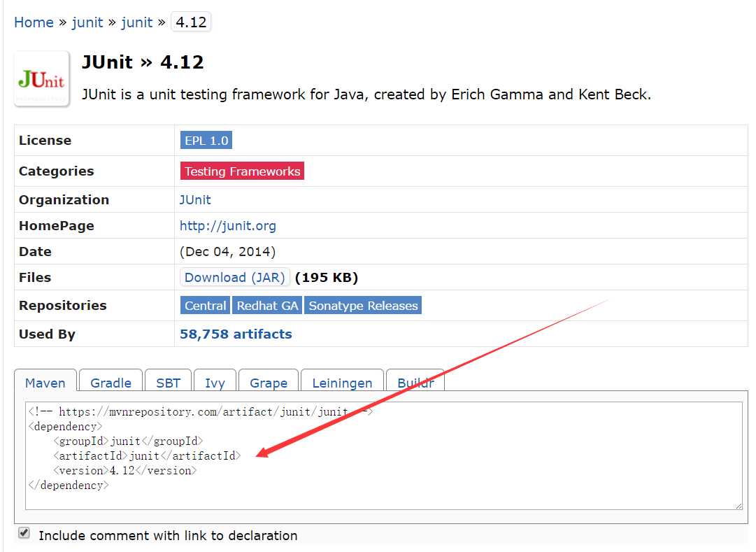Switch to the Gradle tab
The image size is (756, 552).
[x=110, y=383]
